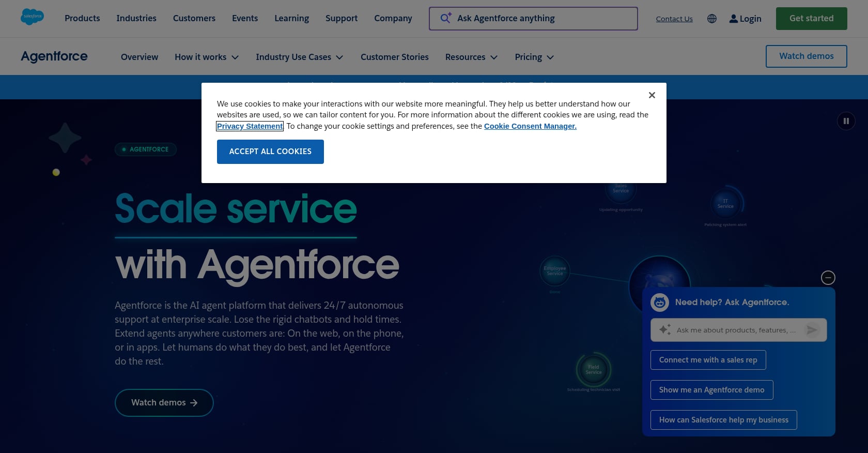Click Watch demos button in sub-navigation
868x453 pixels.
click(x=806, y=56)
